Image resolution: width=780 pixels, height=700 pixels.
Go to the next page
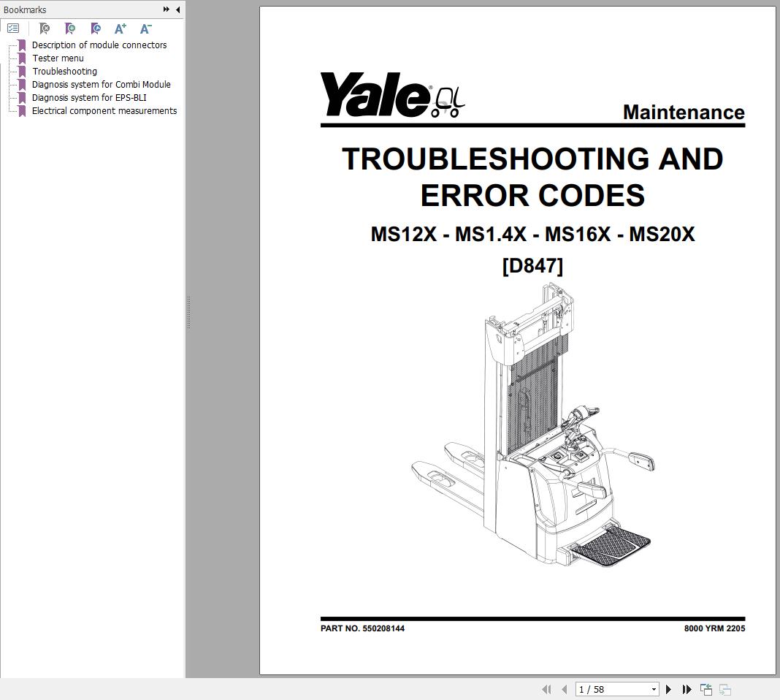click(668, 689)
